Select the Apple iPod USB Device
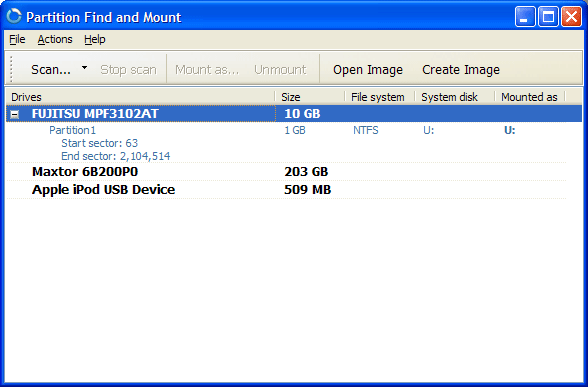Viewport: 588px width, 387px height. (x=104, y=190)
